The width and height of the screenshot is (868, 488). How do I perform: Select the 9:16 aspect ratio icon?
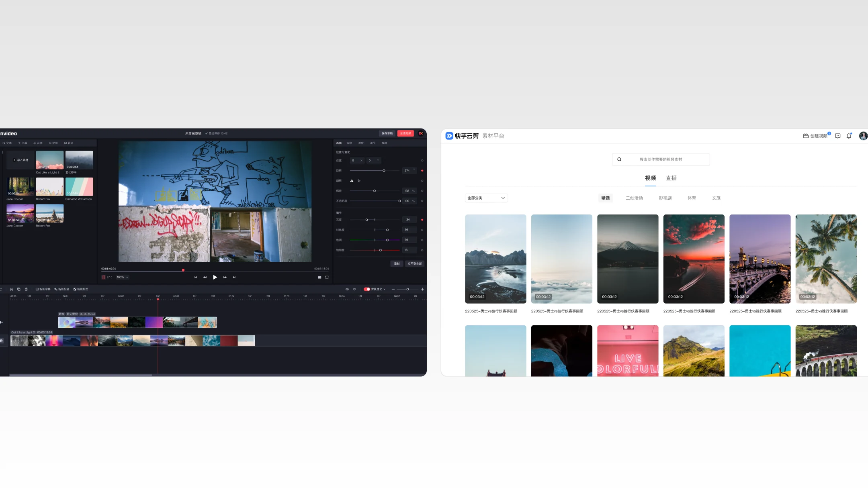coord(104,277)
